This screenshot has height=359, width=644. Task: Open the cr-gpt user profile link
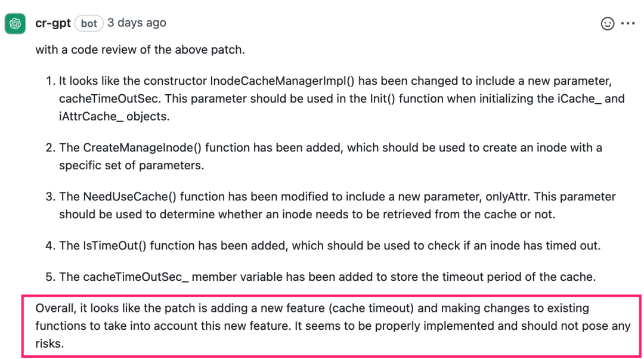(x=53, y=23)
